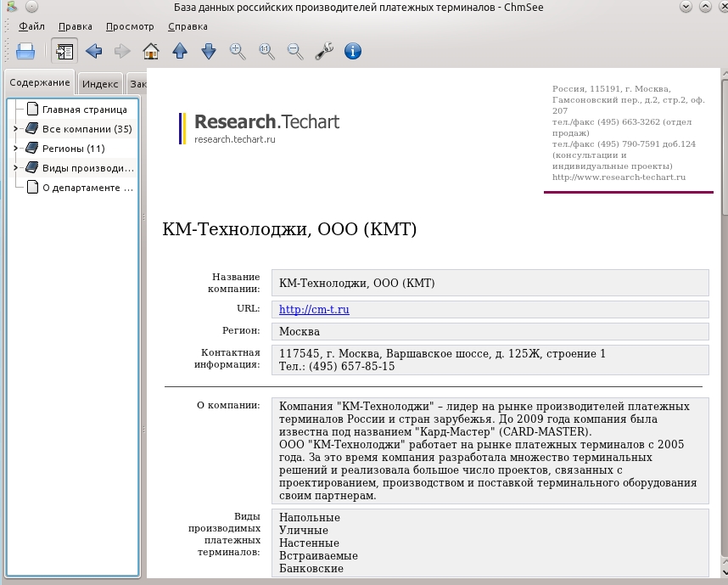This screenshot has width=728, height=585.
Task: Click the scrollbar up arrow
Action: click(x=725, y=73)
